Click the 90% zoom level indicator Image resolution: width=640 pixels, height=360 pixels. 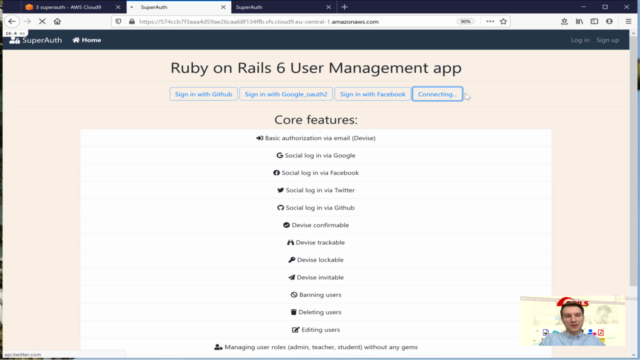click(465, 22)
